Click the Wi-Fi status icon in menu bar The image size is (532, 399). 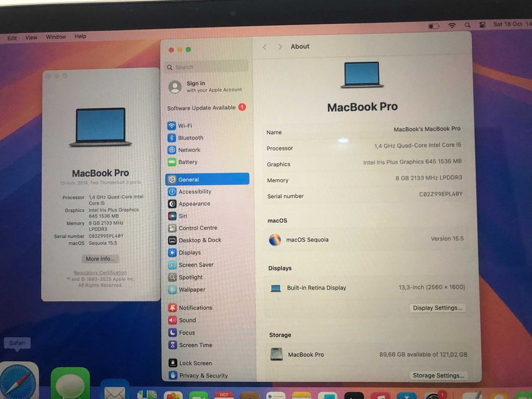[452, 26]
